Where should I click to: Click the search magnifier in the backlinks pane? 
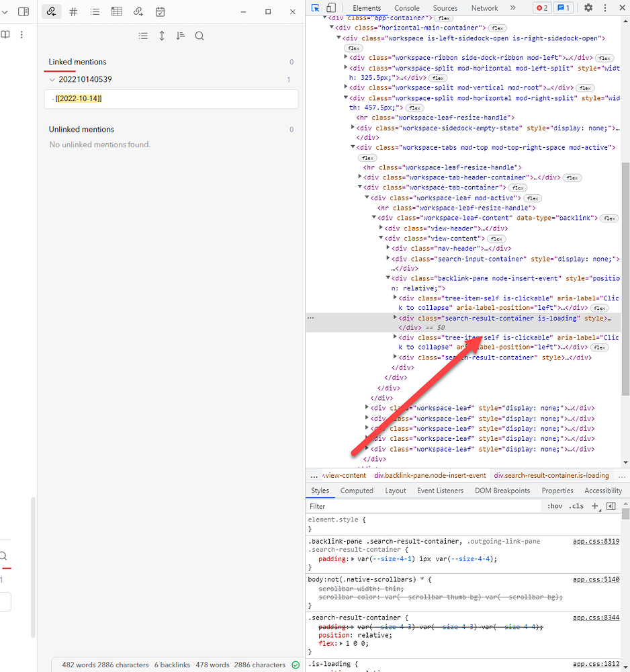coord(199,36)
